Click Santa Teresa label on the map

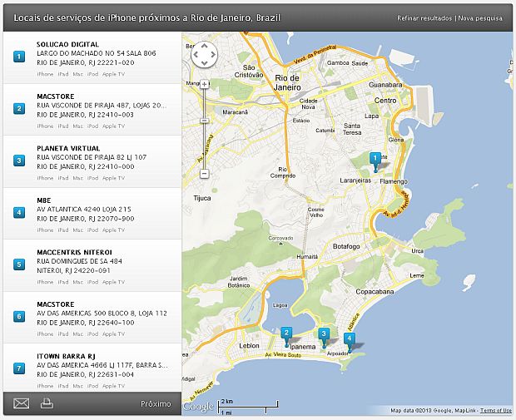352,129
